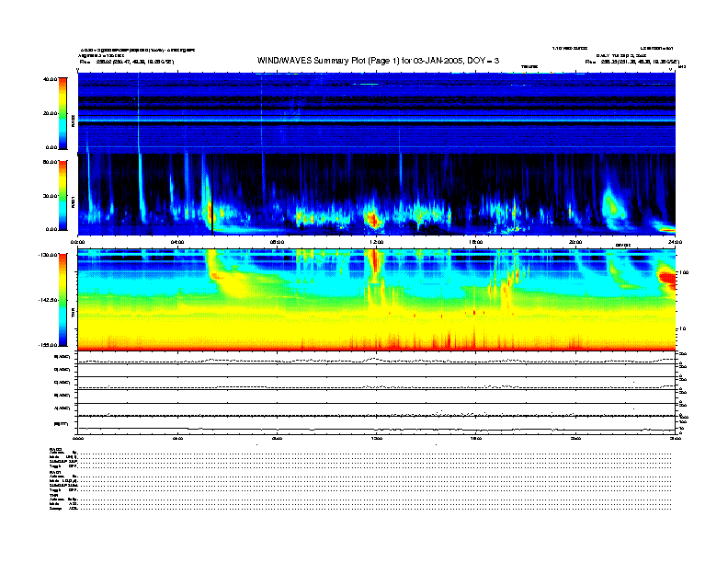Viewport: 728px width, 563px height.
Task: Click the 24:00 time label below RAD1 spectrogram
Action: click(x=675, y=242)
